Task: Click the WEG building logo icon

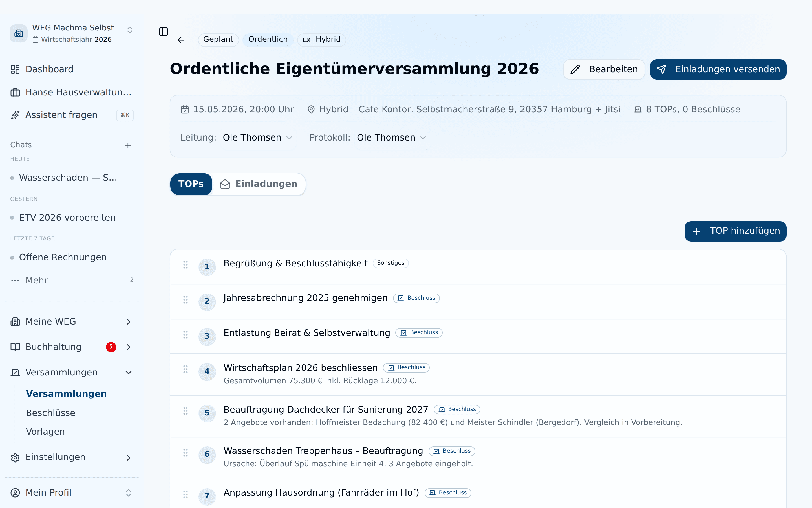Action: coord(18,33)
